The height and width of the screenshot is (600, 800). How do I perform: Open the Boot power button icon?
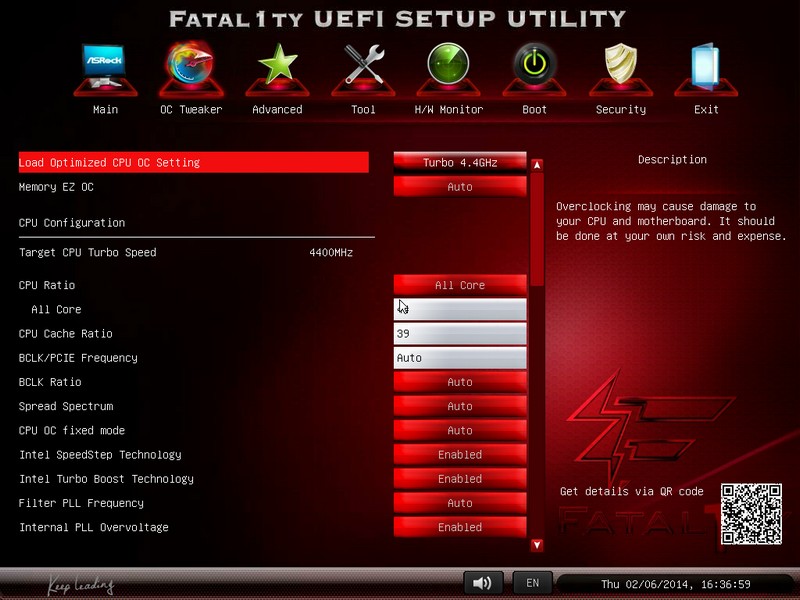[x=534, y=68]
